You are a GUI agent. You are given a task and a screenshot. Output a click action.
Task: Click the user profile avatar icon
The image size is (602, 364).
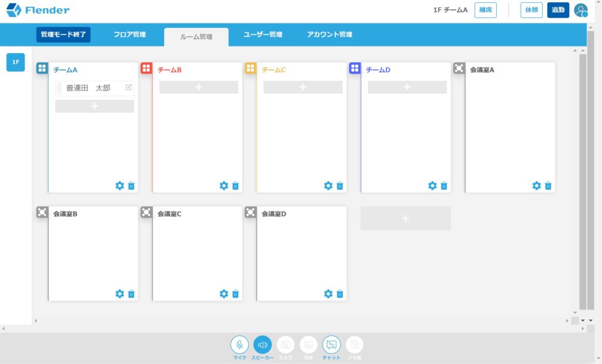(580, 11)
